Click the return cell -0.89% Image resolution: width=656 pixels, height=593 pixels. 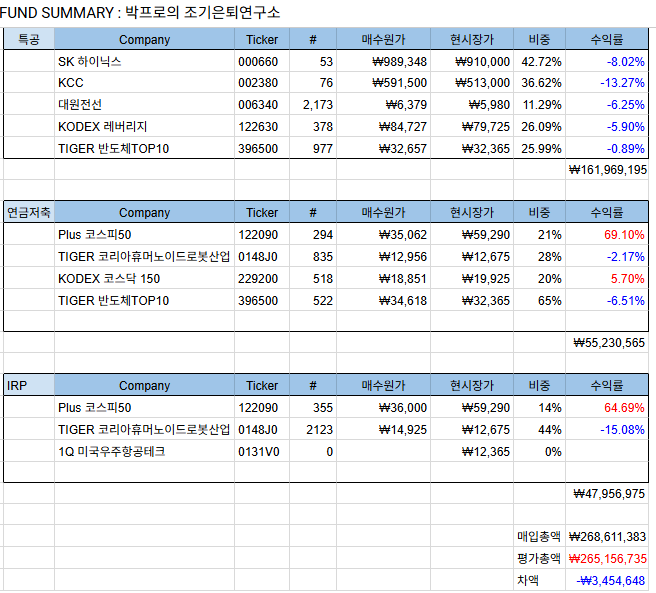(x=607, y=148)
